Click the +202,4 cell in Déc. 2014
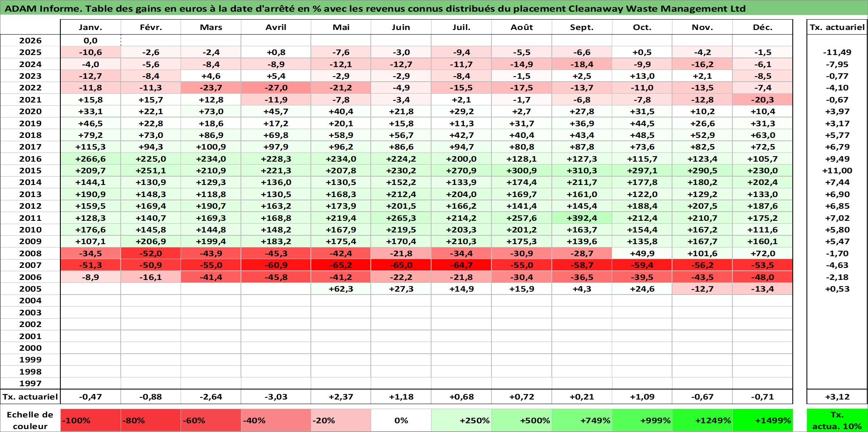This screenshot has width=868, height=432. click(x=763, y=182)
